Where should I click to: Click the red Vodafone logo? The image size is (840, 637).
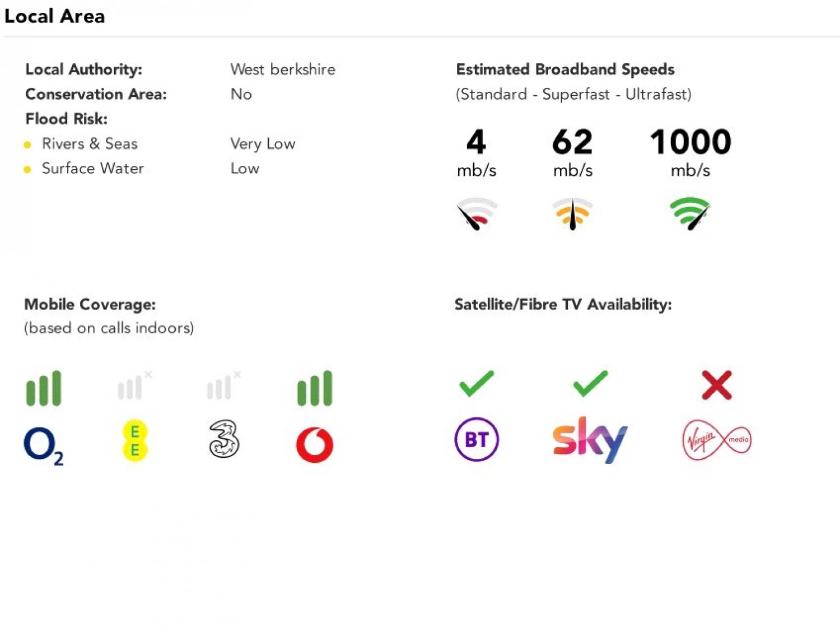pyautogui.click(x=315, y=445)
